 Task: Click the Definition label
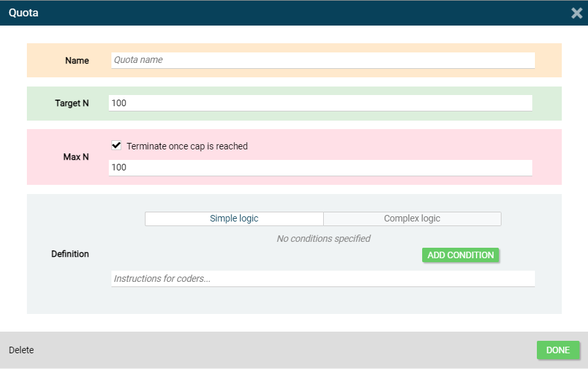(x=70, y=254)
